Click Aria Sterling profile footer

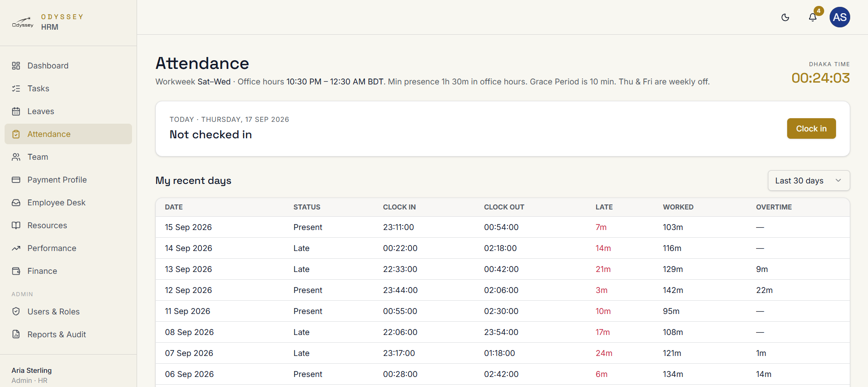click(x=32, y=375)
